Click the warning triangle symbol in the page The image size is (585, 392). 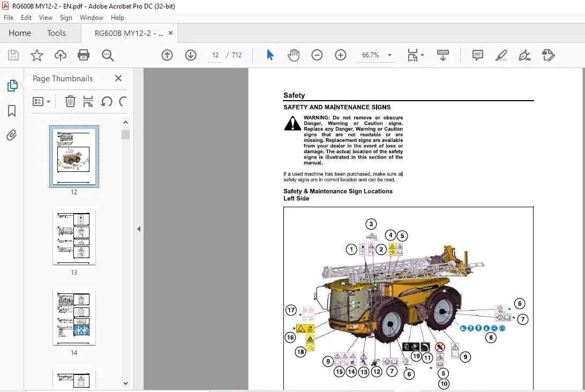[x=292, y=124]
